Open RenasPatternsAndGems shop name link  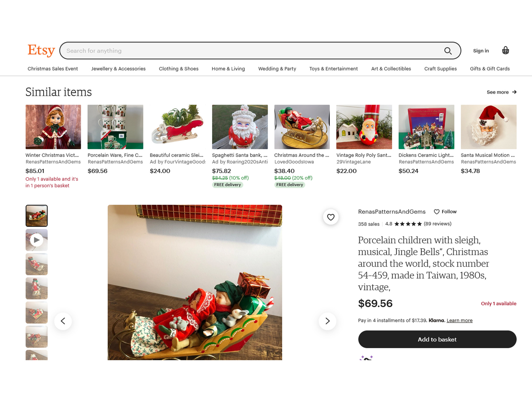pyautogui.click(x=392, y=212)
